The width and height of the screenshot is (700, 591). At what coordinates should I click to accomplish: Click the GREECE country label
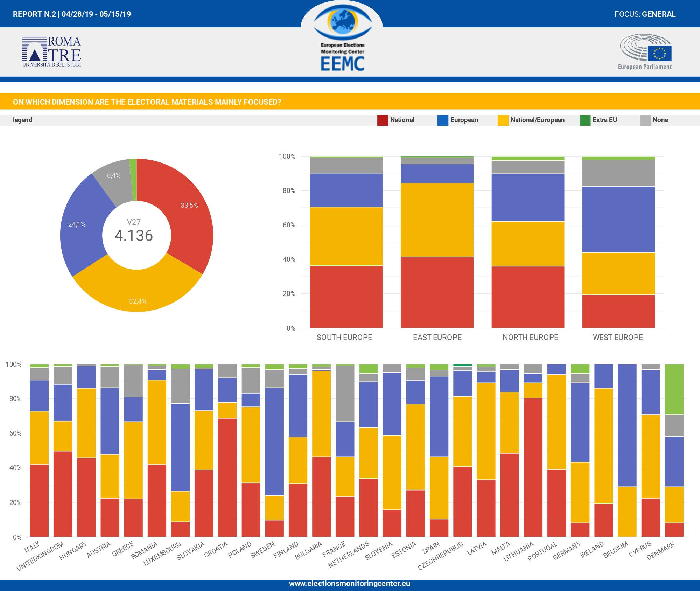(x=123, y=549)
